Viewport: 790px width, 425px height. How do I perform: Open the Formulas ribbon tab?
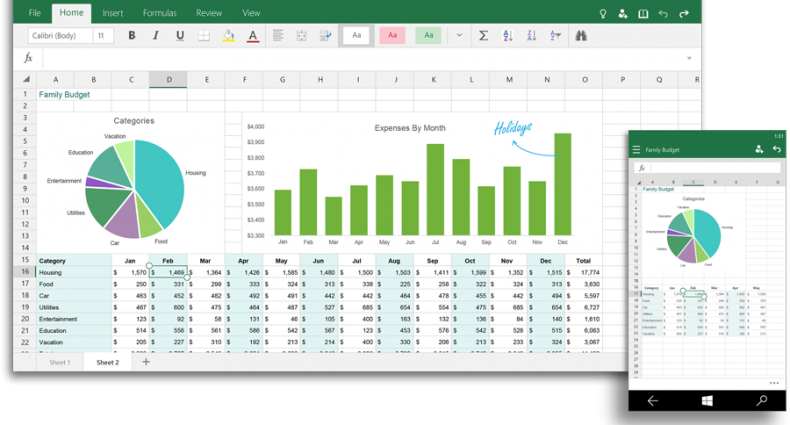(159, 13)
